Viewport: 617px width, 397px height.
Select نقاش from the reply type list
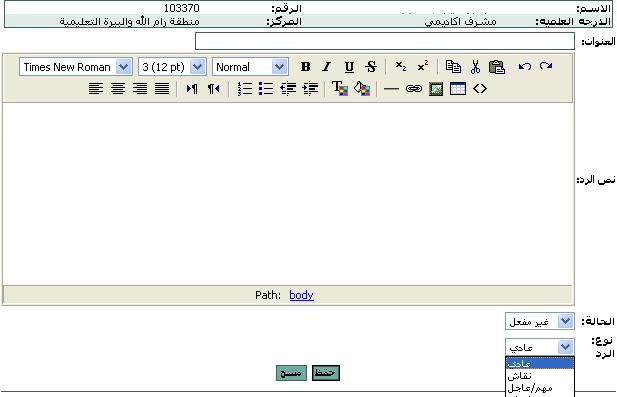click(x=539, y=376)
